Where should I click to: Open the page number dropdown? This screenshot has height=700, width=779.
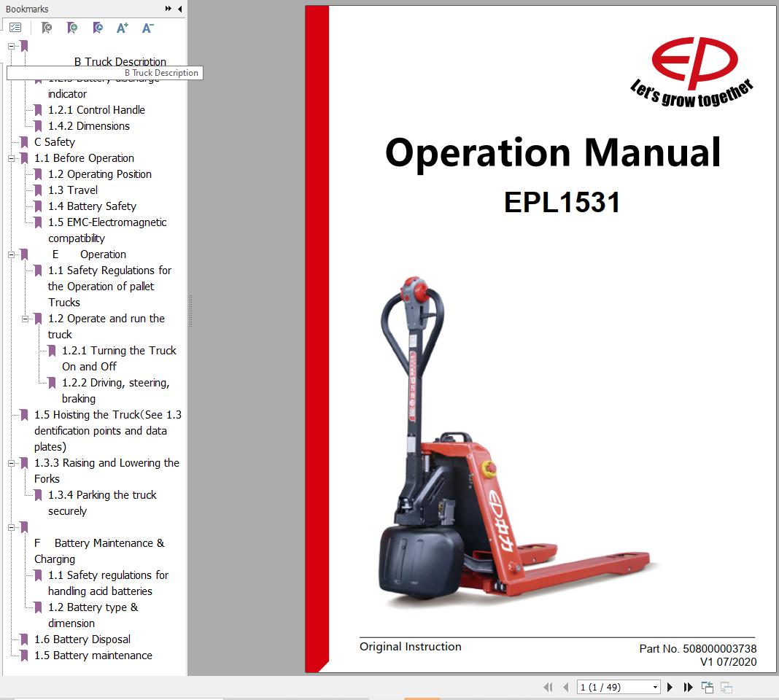[x=655, y=687]
